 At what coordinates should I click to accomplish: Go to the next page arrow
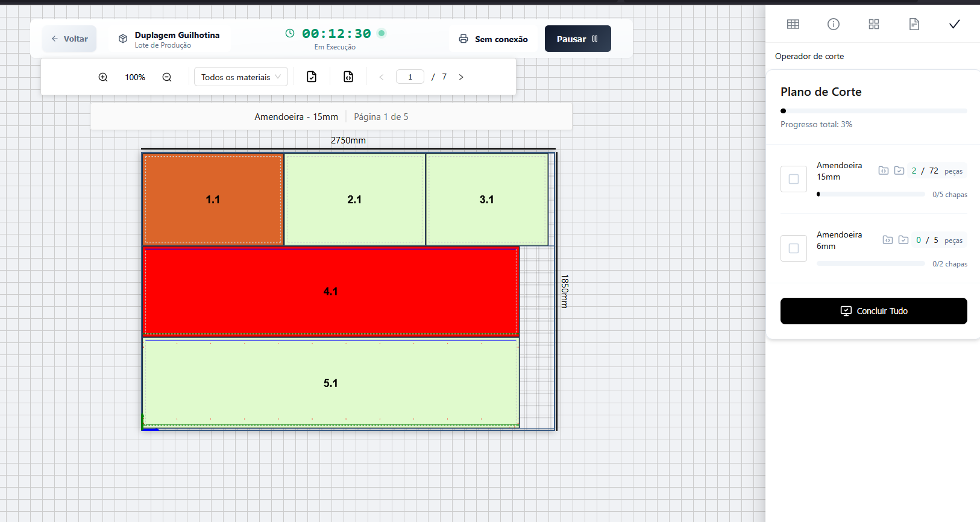461,77
